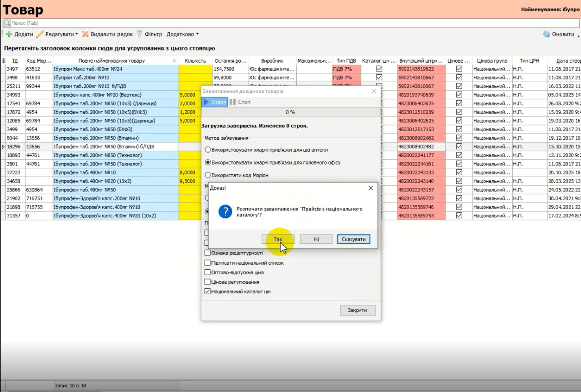The height and width of the screenshot is (392, 581).
Task: Uncheck Національний каталог цін checkbox
Action: (207, 291)
